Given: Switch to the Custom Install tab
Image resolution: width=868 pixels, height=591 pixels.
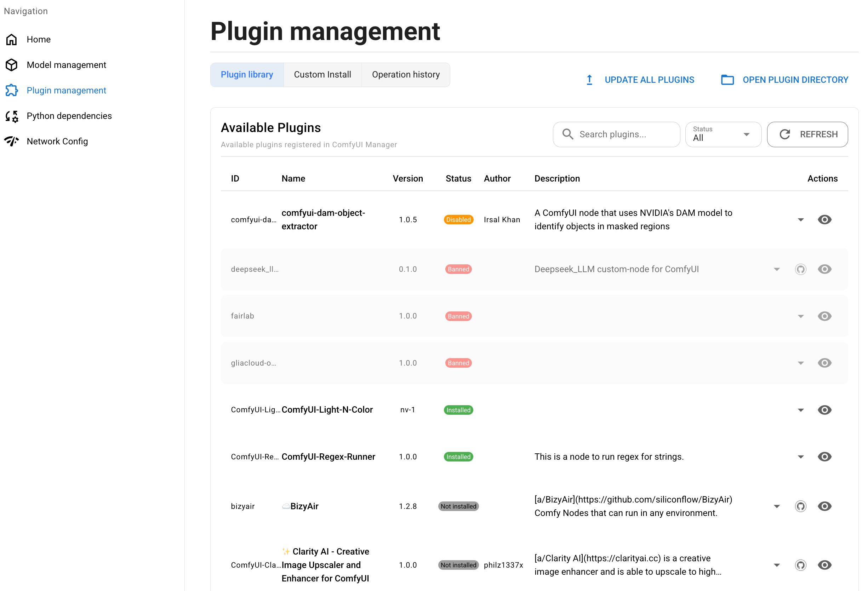Looking at the screenshot, I should coord(322,74).
